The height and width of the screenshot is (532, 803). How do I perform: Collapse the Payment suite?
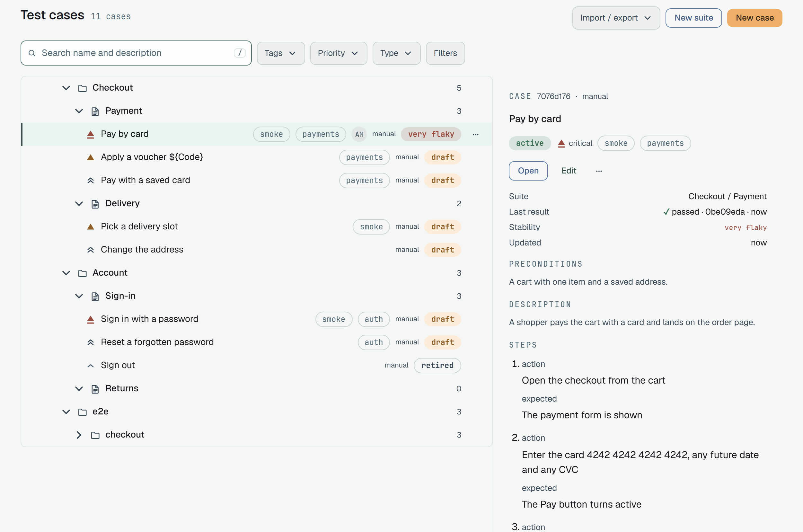[x=79, y=111]
